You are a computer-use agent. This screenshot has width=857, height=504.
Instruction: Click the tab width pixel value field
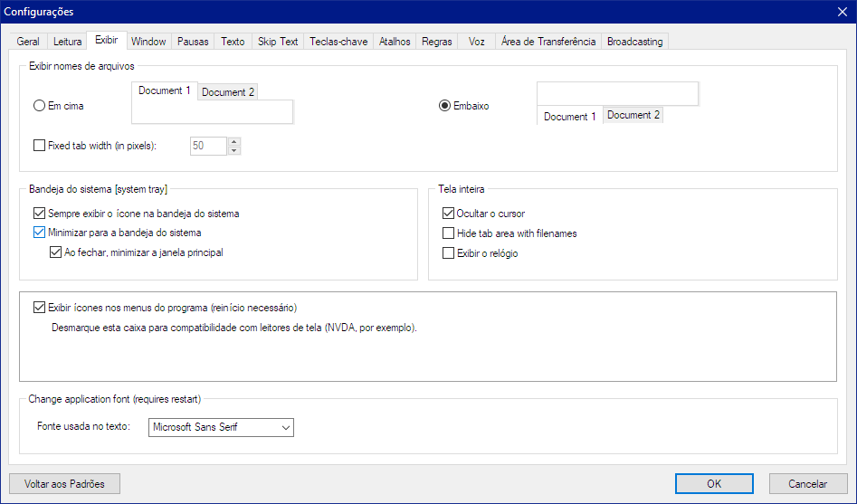[x=207, y=146]
